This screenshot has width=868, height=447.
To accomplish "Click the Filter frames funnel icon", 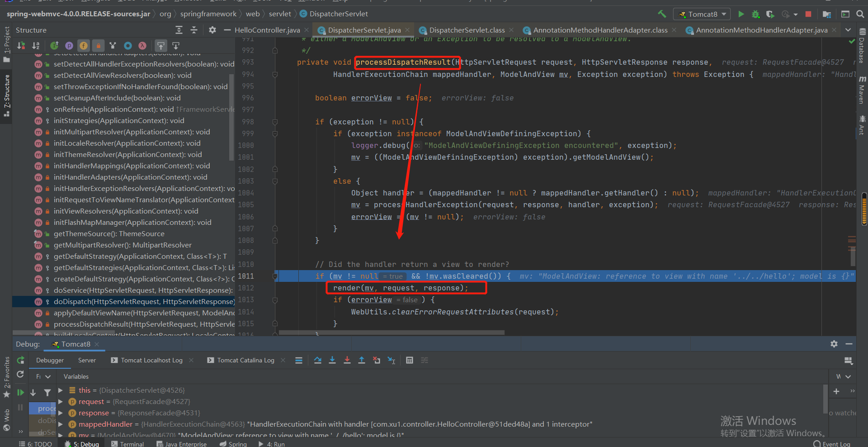I will tap(47, 392).
